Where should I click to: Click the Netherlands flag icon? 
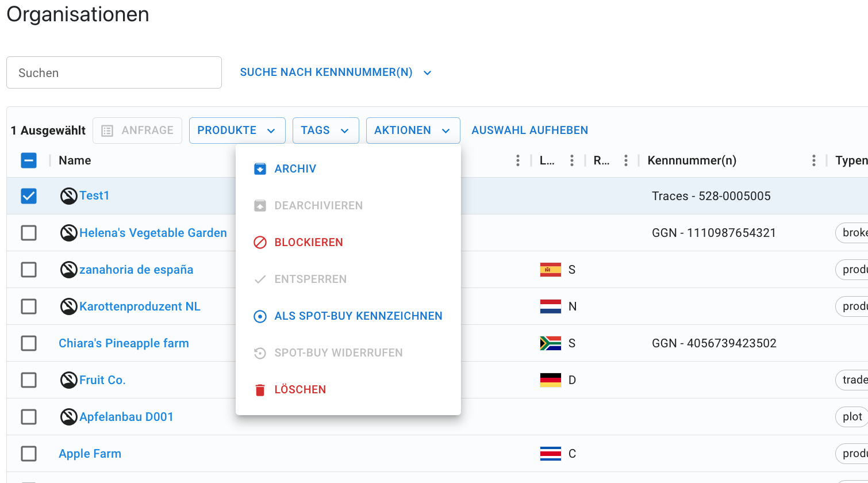551,306
